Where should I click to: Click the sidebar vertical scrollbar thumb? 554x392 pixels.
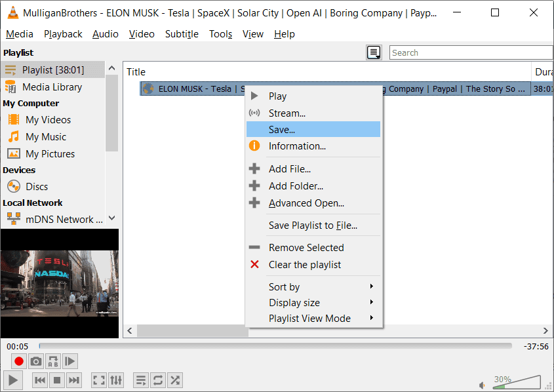click(x=111, y=113)
